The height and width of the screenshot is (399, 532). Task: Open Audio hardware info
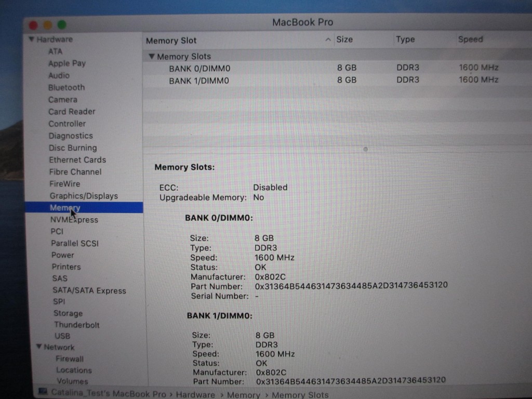[x=59, y=75]
